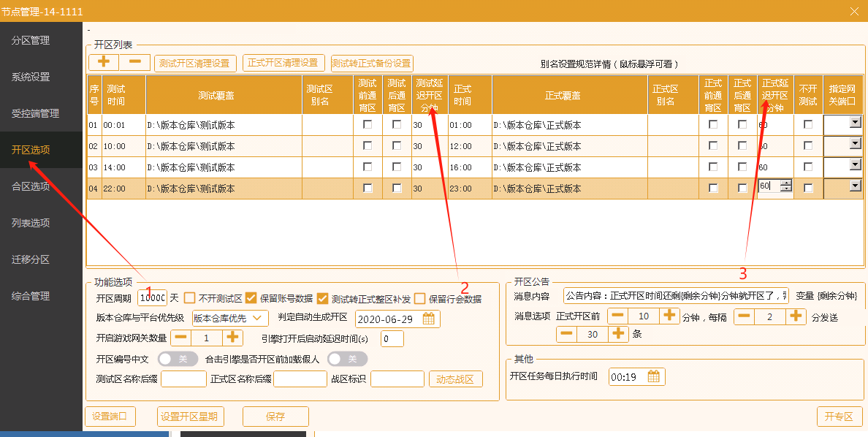The image size is (868, 437).
Task: Open 指定网关端口 dropdown in row 01
Action: coord(854,123)
